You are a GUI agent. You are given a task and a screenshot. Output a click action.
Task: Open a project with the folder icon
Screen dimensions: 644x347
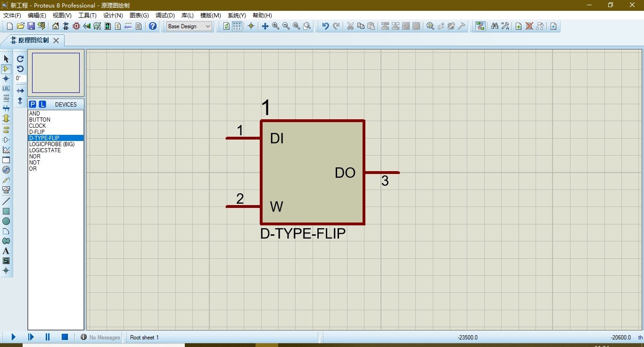click(x=20, y=26)
